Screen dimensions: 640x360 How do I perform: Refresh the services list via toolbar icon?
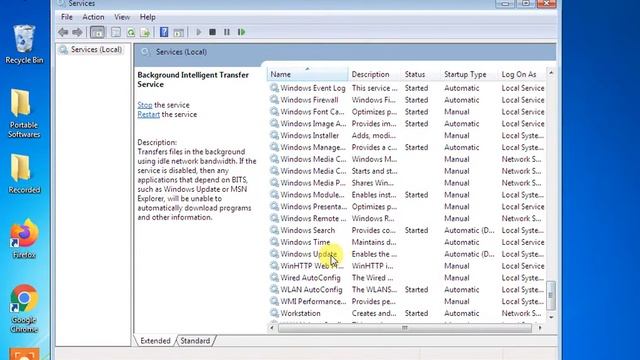[131, 32]
